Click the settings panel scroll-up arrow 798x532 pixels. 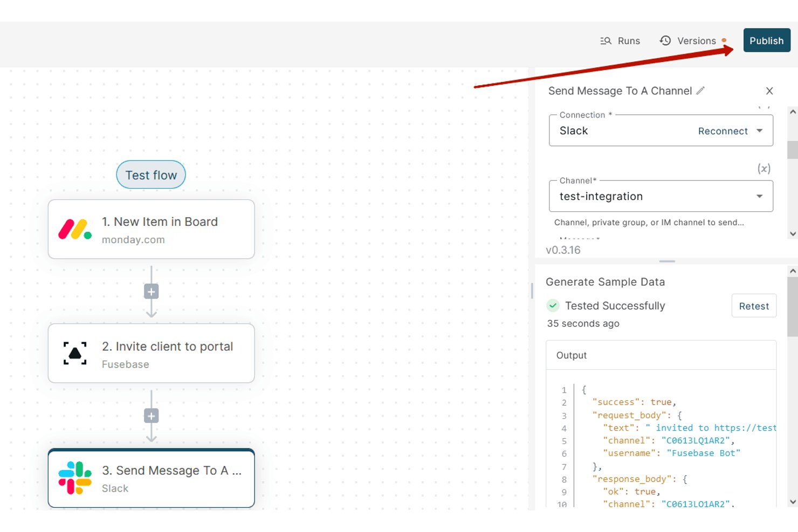(x=793, y=112)
